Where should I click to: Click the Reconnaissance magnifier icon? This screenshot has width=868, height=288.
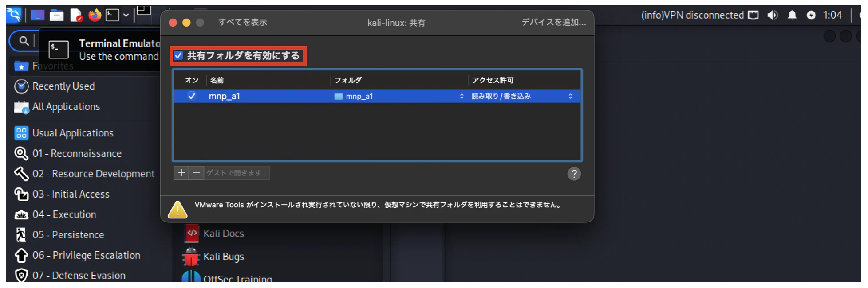(x=21, y=153)
